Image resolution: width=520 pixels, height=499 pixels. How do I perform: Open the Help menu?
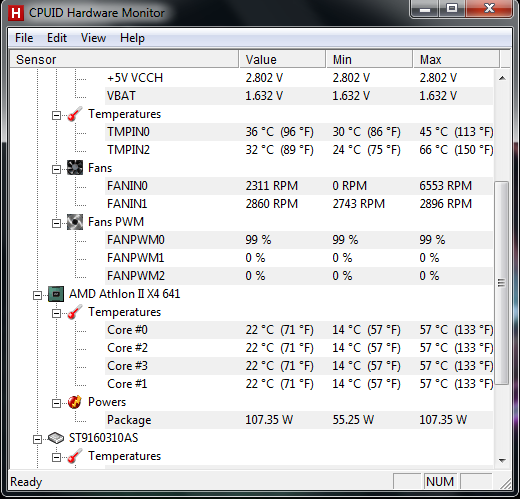[x=132, y=38]
